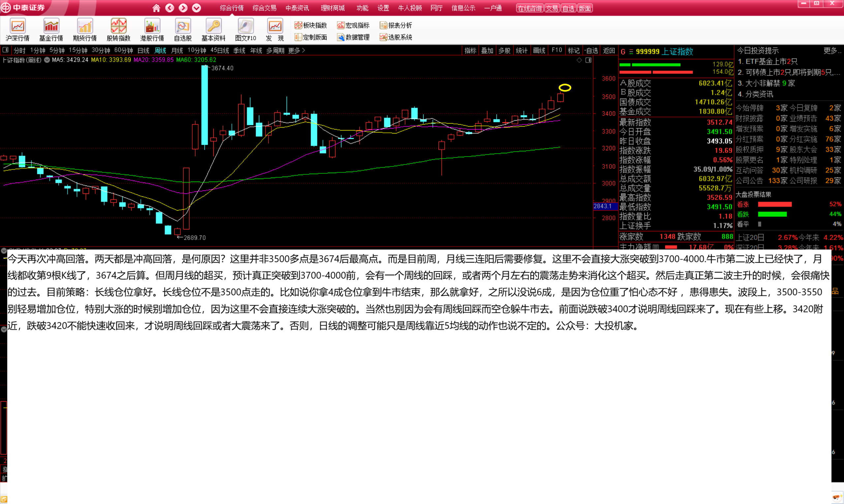Select the 60分钟 period tab
Viewport: 844px width, 504px height.
pyautogui.click(x=124, y=50)
